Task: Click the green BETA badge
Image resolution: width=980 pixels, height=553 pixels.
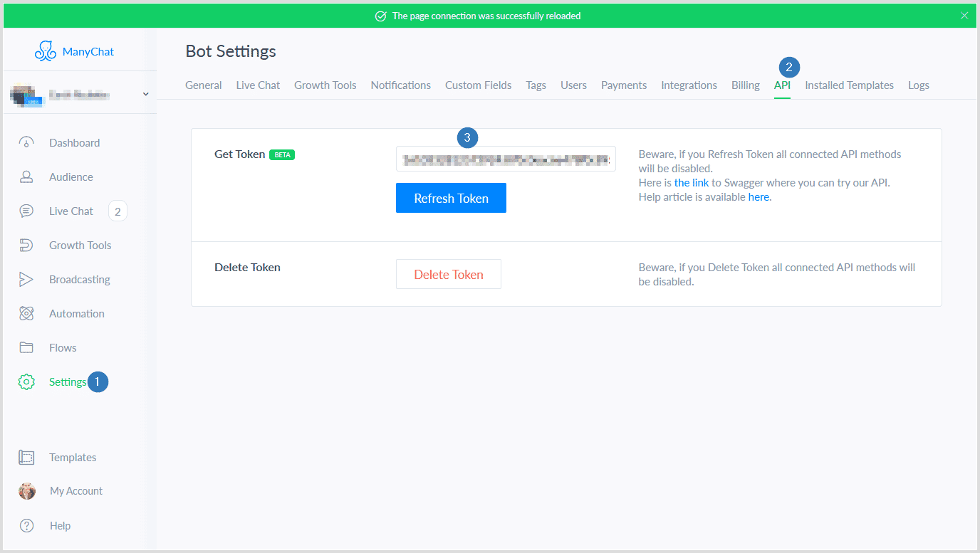Action: (282, 154)
